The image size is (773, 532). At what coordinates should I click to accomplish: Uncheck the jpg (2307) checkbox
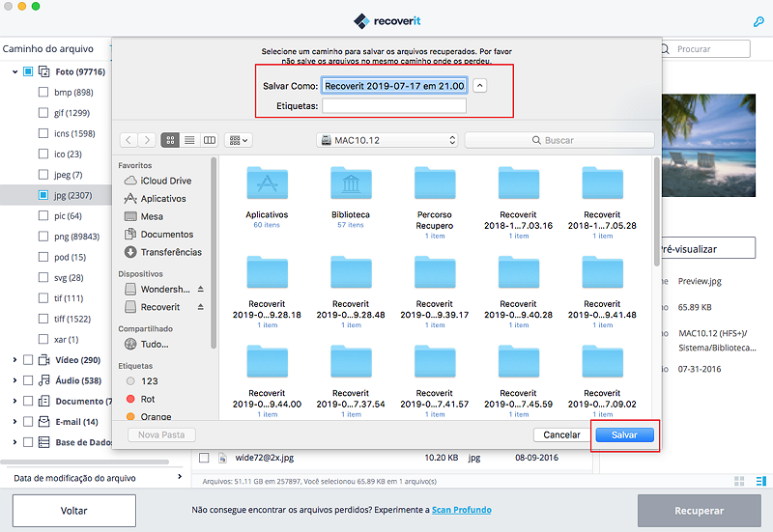(x=43, y=195)
